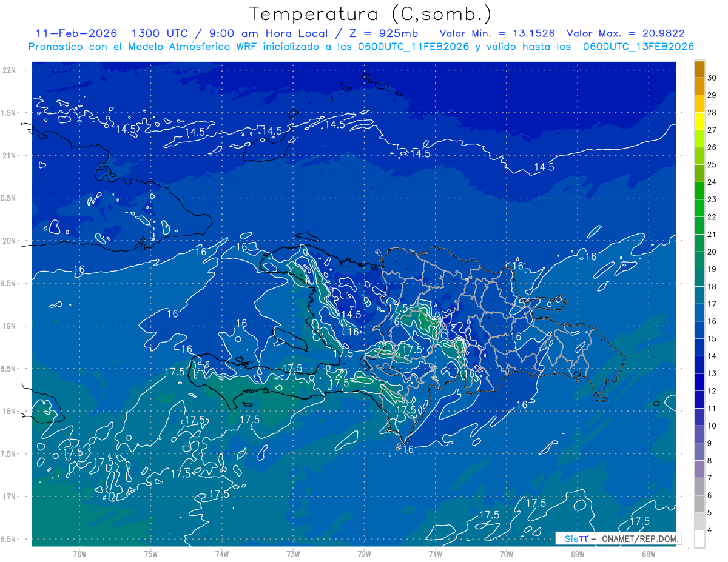The width and height of the screenshot is (728, 562).
Task: Select "9:00 am Hora Local" text
Action: click(270, 33)
